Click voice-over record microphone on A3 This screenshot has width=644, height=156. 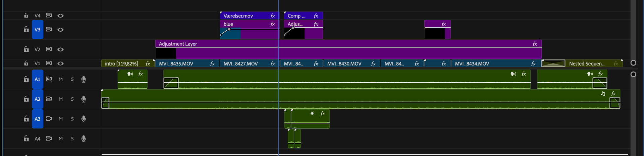84,119
